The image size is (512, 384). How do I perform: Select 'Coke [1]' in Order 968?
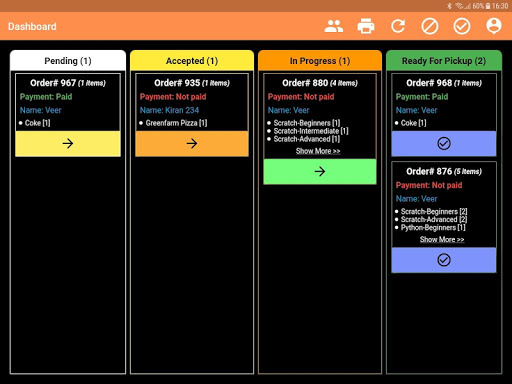pyautogui.click(x=414, y=123)
